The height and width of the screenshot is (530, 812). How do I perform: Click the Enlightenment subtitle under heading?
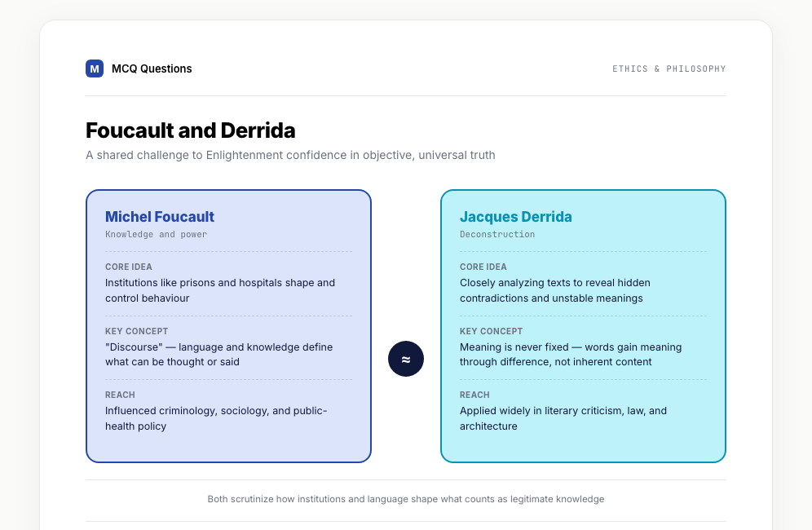[x=290, y=155]
